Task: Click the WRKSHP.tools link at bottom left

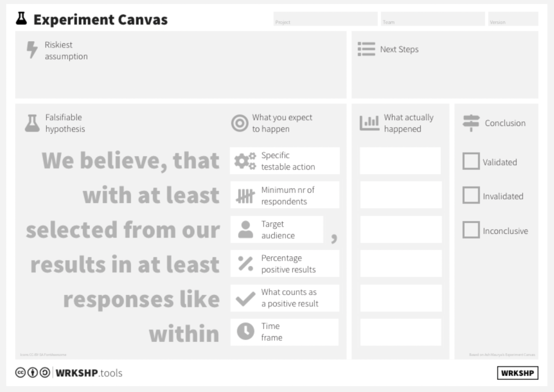Action: 89,373
